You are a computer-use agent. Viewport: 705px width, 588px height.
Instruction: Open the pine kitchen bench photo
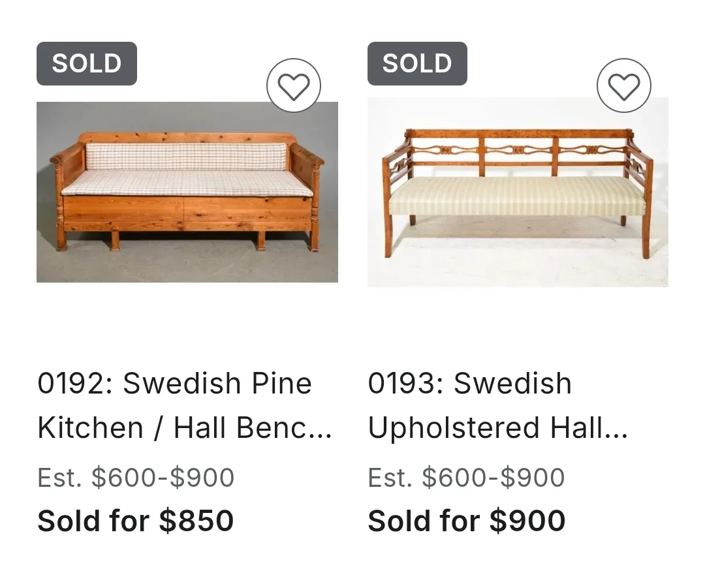tap(187, 193)
